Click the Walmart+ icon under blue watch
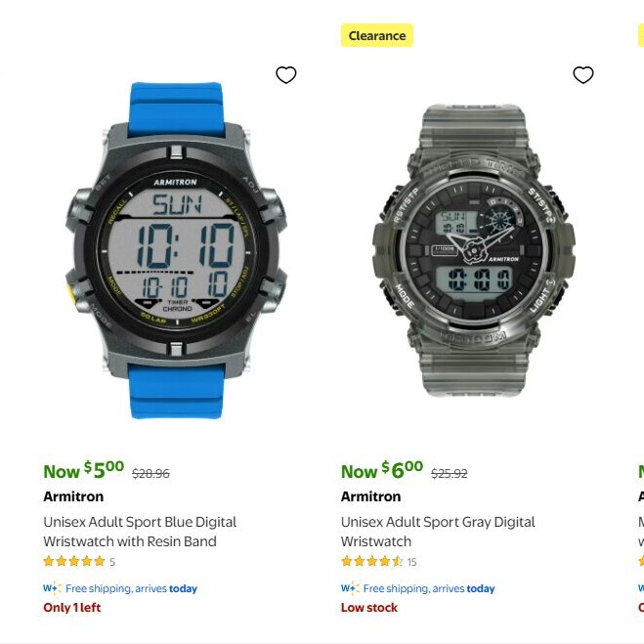The width and height of the screenshot is (644, 644). (52, 588)
